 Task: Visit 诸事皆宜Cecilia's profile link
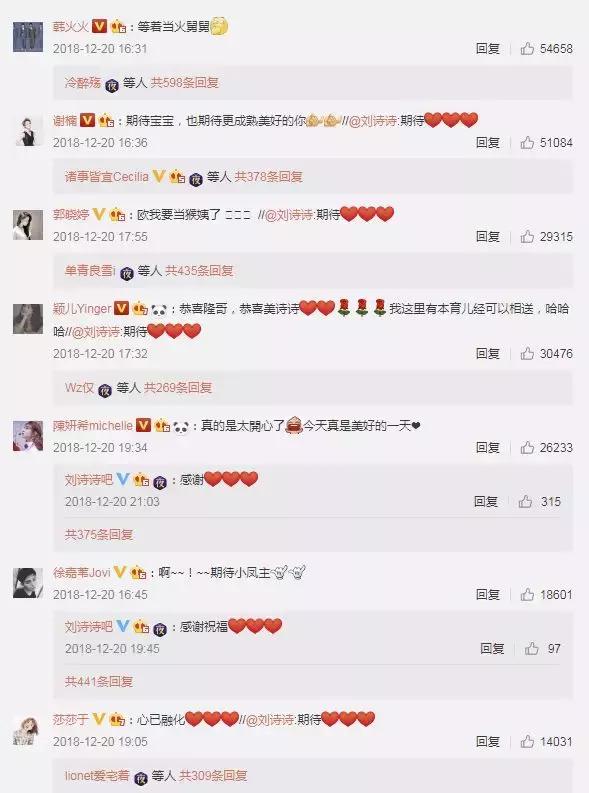107,177
